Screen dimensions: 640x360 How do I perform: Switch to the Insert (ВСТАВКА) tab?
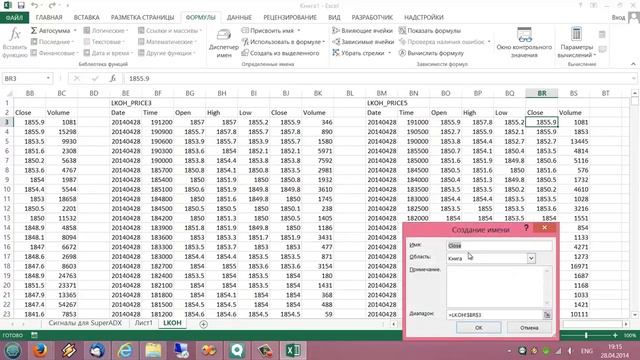87,18
